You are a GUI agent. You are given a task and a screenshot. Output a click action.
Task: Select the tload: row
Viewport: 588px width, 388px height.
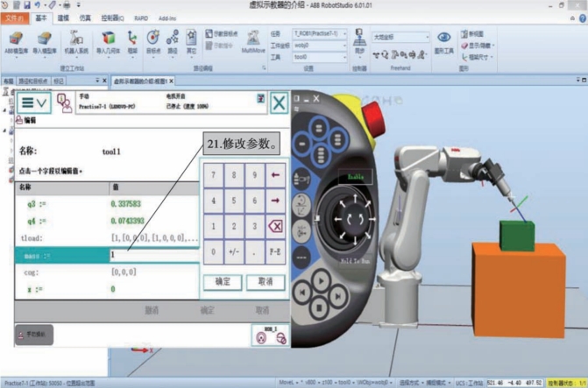(x=107, y=238)
